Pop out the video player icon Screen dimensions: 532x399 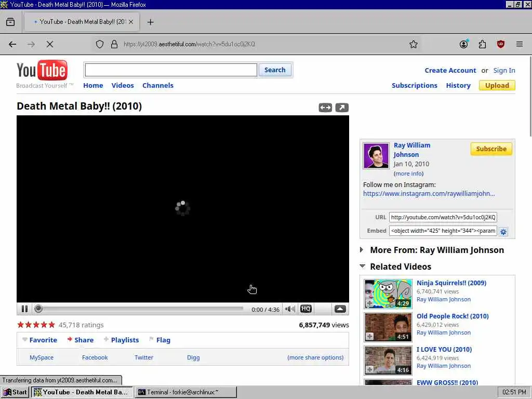[342, 108]
